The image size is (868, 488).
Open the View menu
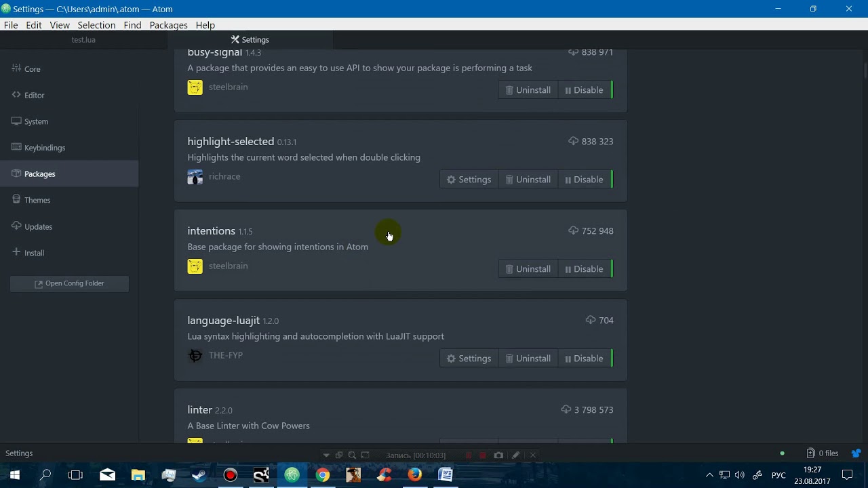(60, 25)
